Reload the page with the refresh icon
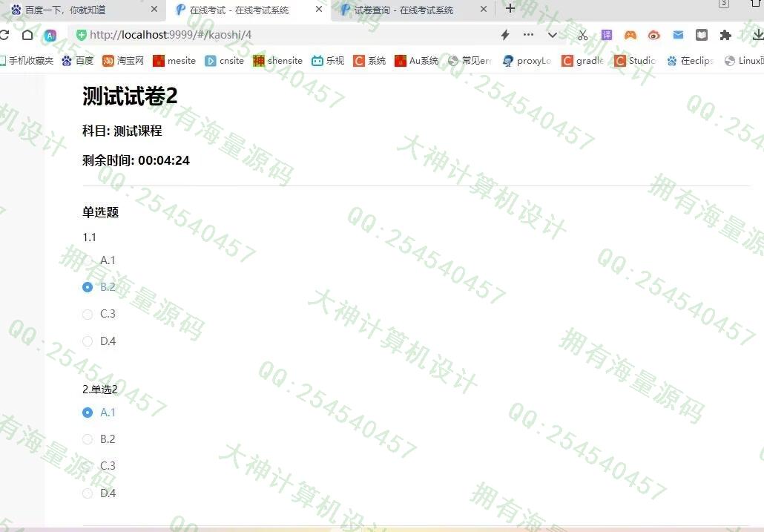This screenshot has width=764, height=532. tap(4, 35)
